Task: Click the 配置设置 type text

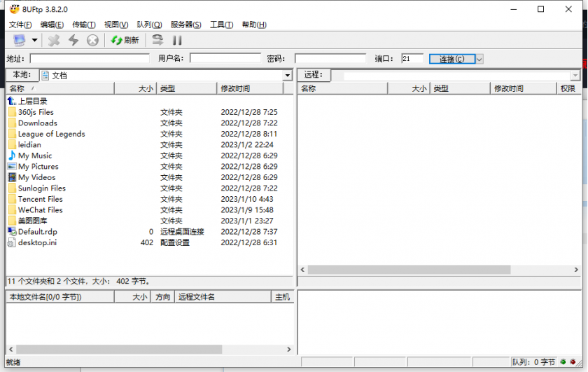Action: (175, 242)
